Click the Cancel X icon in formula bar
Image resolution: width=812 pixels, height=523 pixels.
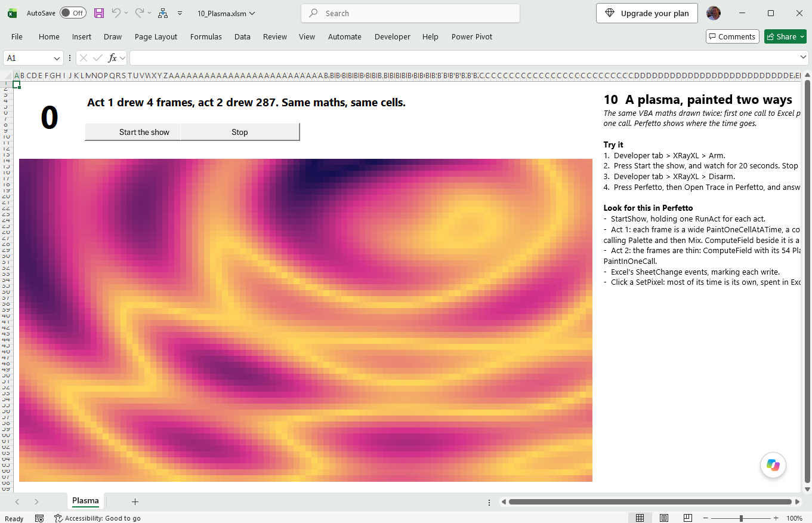84,58
